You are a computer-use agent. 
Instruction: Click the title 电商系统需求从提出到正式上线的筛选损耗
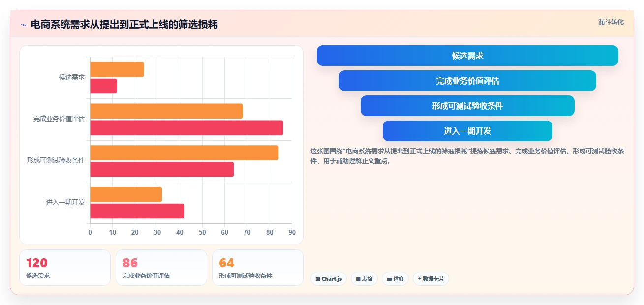[124, 25]
